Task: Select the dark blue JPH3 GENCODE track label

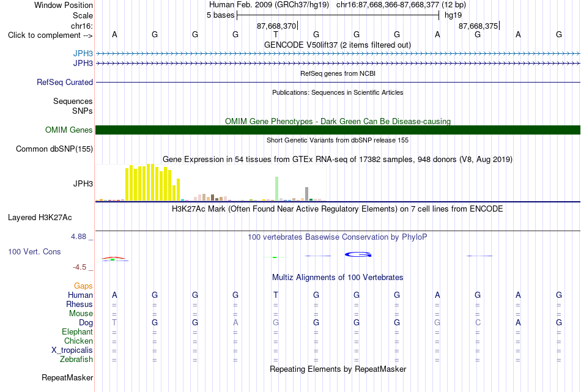Action: (x=83, y=63)
